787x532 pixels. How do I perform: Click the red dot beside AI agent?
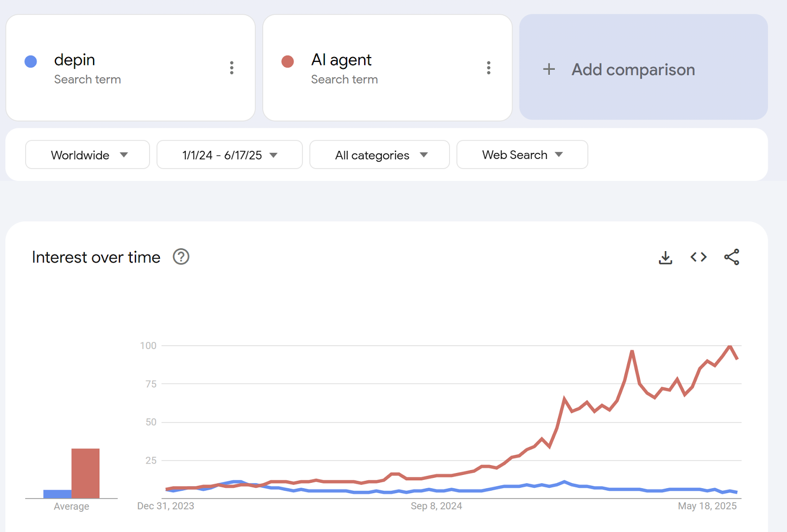[288, 61]
